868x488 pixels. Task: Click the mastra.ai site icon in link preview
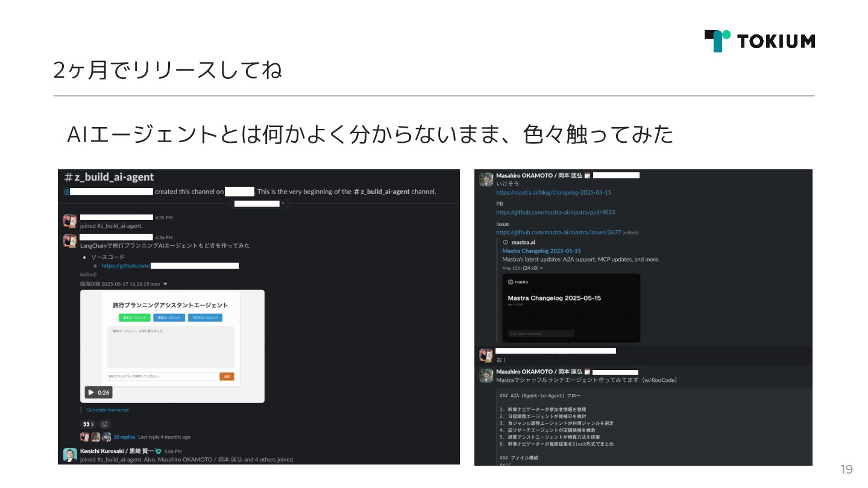coord(505,242)
